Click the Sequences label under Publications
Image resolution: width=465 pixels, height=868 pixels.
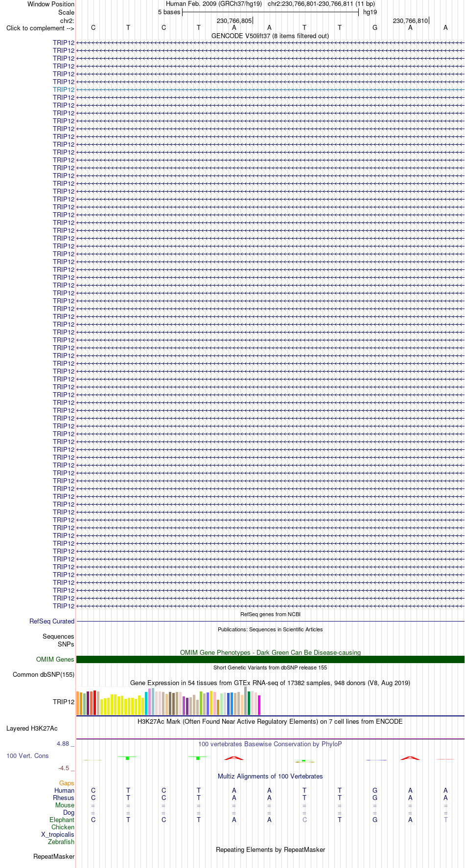pyautogui.click(x=58, y=636)
